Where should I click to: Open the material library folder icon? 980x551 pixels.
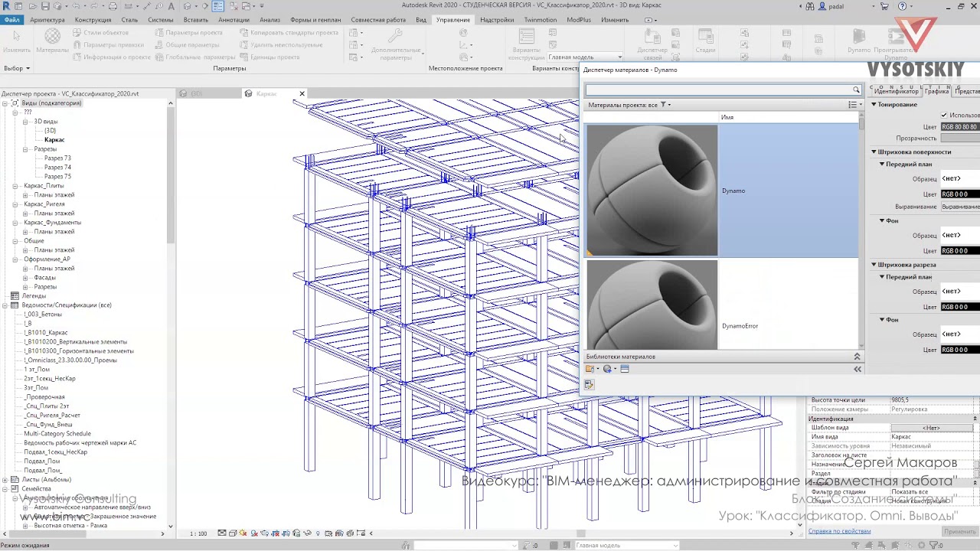pos(590,369)
